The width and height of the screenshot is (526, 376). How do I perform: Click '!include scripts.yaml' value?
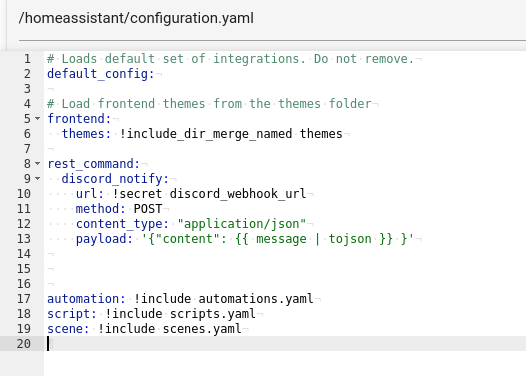tap(180, 314)
